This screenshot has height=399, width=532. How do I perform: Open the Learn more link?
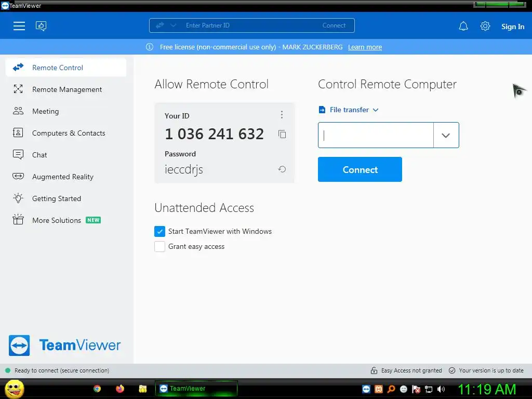[365, 47]
